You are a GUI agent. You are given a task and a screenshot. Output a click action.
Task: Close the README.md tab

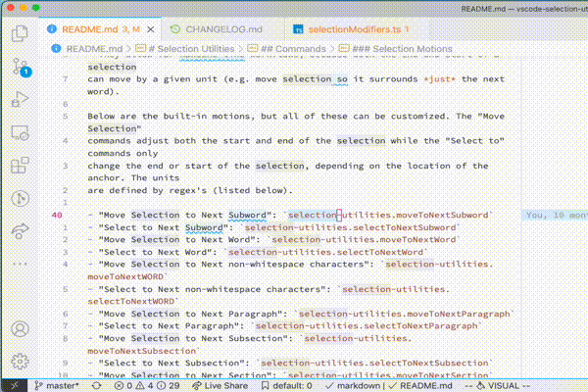pos(151,29)
